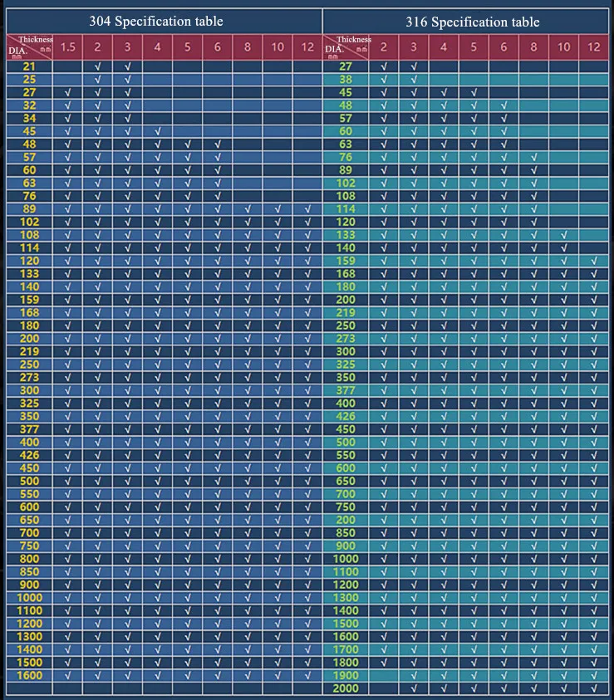The image size is (614, 700).
Task: Click checkmark for diameter 21, thickness 2 in 304 table
Action: point(97,66)
